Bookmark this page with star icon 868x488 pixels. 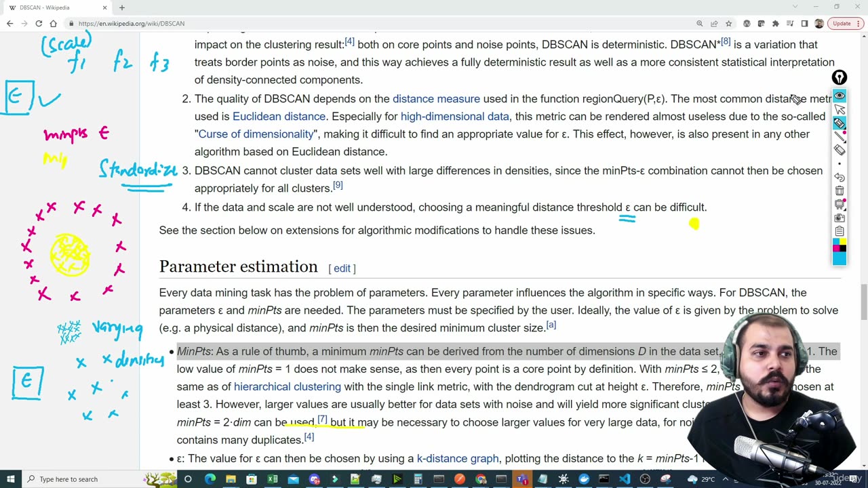click(729, 24)
